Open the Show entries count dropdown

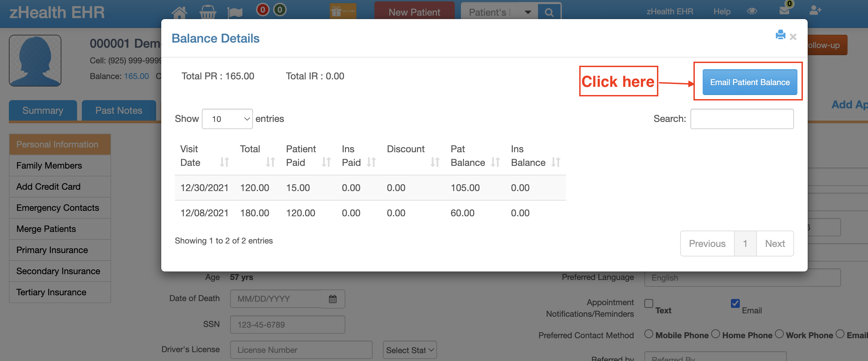tap(227, 119)
